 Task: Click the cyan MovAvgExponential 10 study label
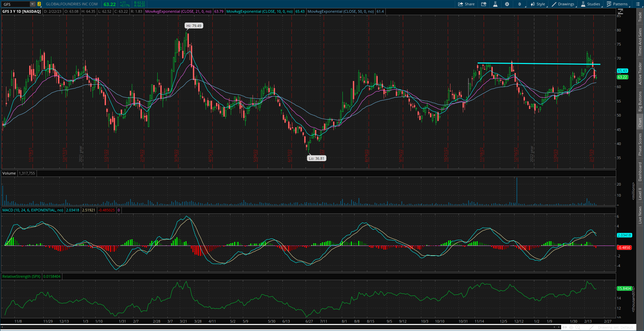[x=259, y=11]
